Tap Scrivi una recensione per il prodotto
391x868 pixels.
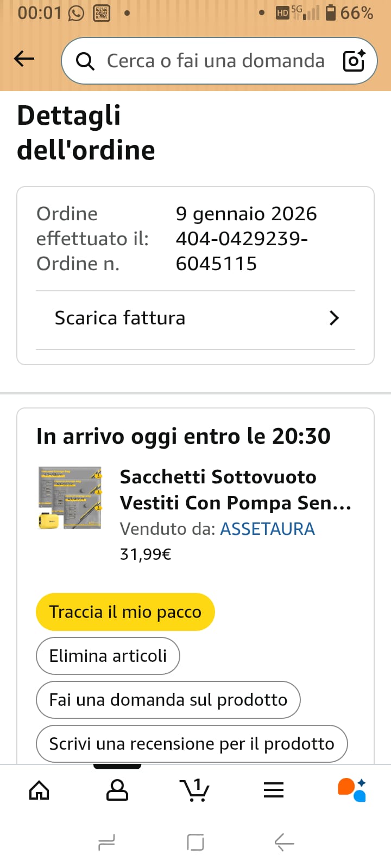[192, 744]
